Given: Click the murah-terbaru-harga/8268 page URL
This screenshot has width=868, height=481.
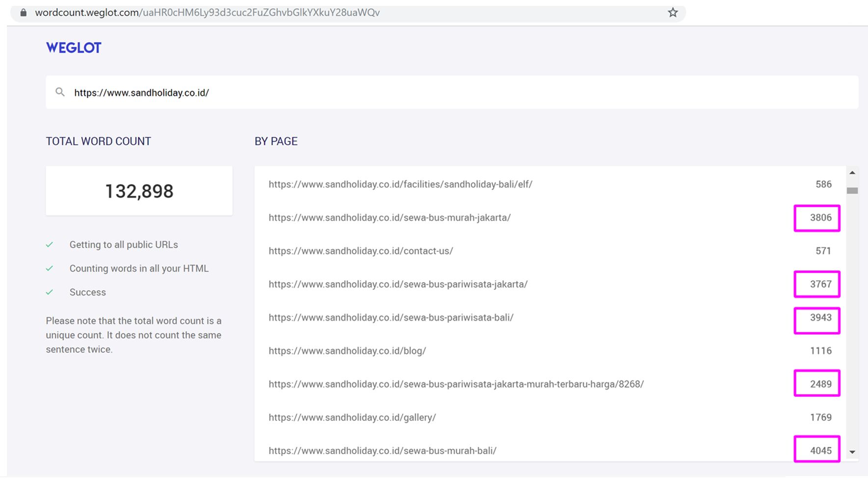Looking at the screenshot, I should pos(456,384).
